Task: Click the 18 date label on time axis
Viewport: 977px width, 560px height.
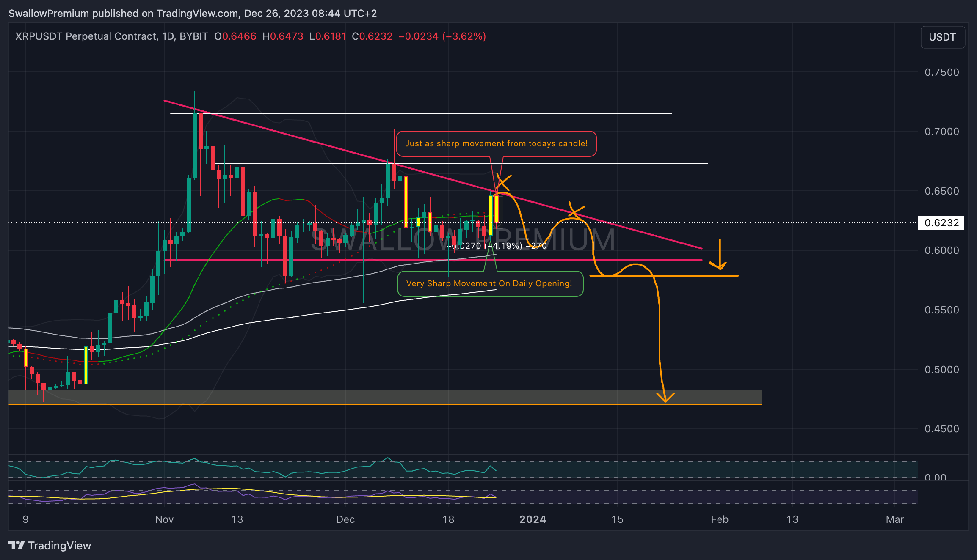Action: tap(448, 519)
